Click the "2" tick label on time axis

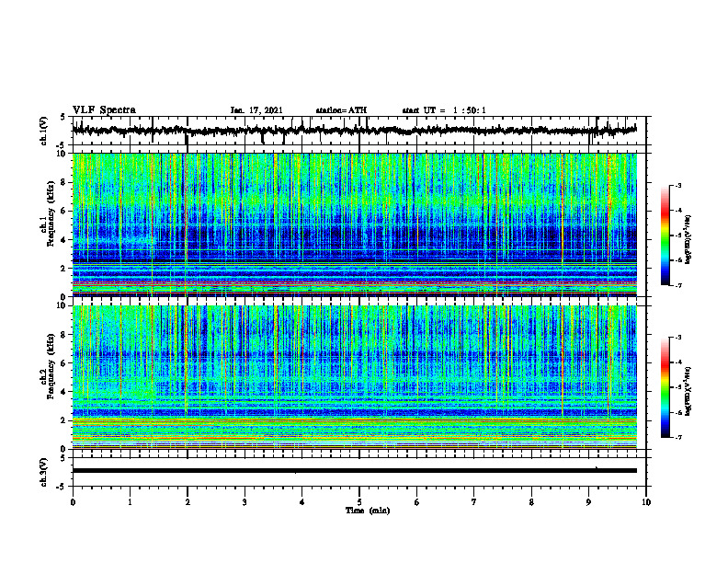(188, 502)
